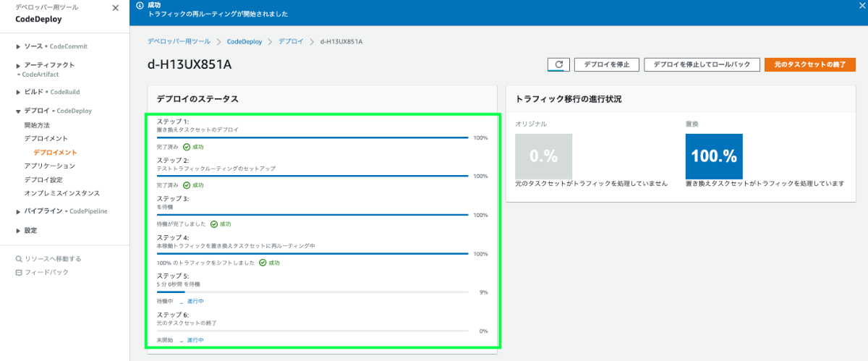
Task: Click the info icon in success banner
Action: pyautogui.click(x=140, y=5)
